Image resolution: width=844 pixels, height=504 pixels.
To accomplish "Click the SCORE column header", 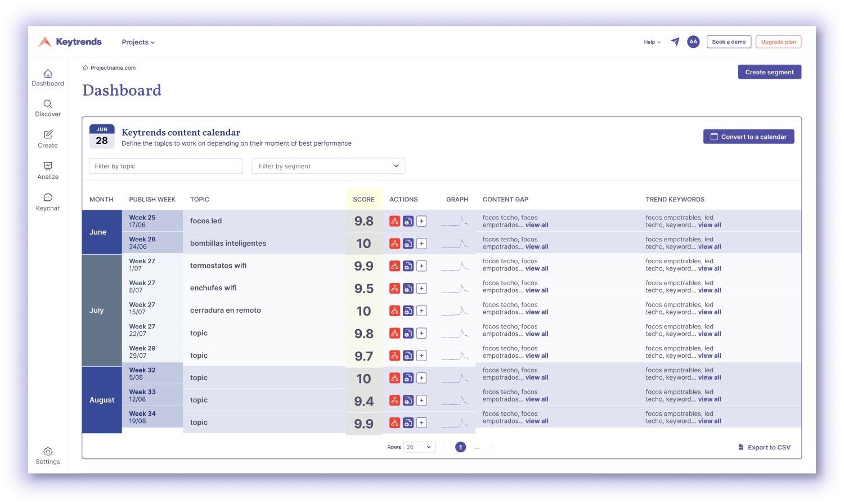I will coord(363,199).
